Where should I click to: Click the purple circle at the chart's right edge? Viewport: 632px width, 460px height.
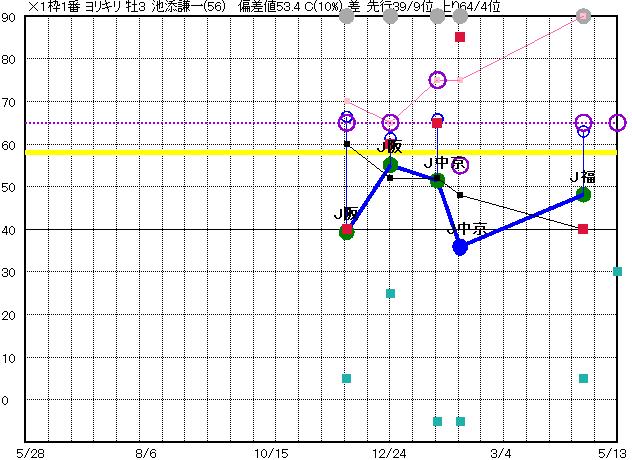coord(617,123)
